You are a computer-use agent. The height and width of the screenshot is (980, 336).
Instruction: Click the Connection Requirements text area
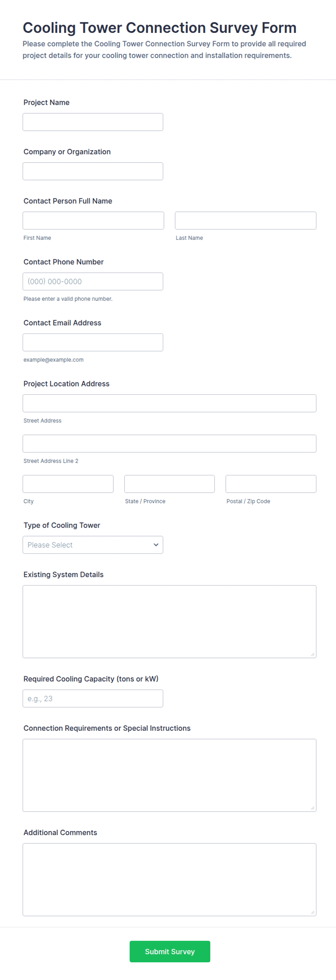click(x=169, y=775)
